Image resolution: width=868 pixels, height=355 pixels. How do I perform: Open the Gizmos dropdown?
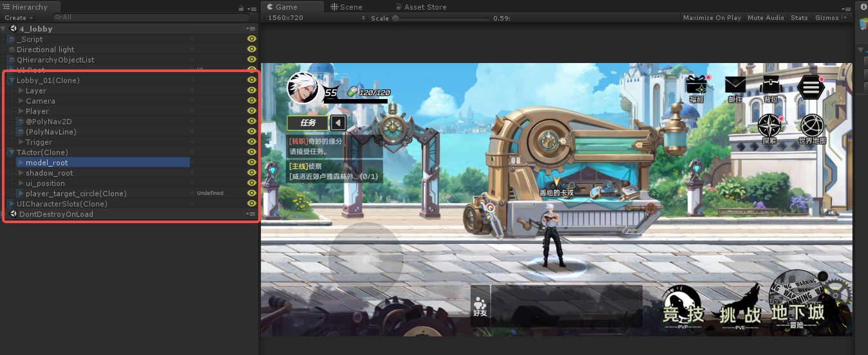pos(830,18)
